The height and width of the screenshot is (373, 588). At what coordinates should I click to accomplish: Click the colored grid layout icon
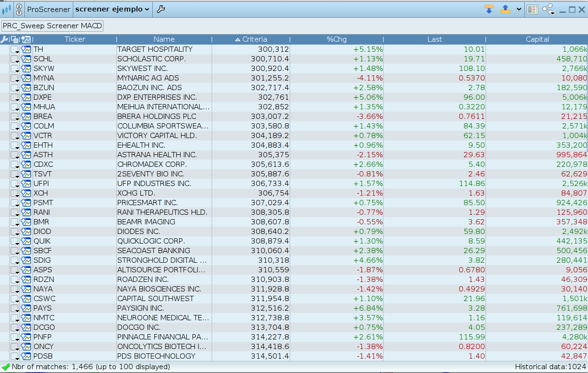click(x=532, y=9)
